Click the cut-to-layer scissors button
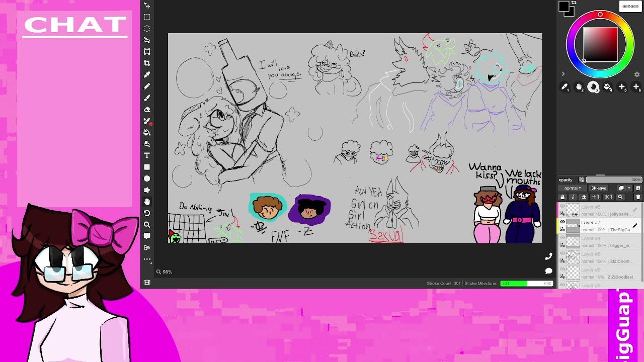Screen dimensions: 644x362 click(x=609, y=197)
